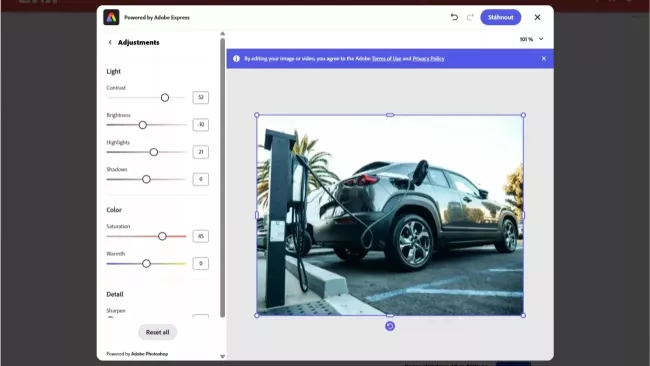Click the Highlights slider handle
Image resolution: width=650 pixels, height=366 pixels.
pos(154,152)
